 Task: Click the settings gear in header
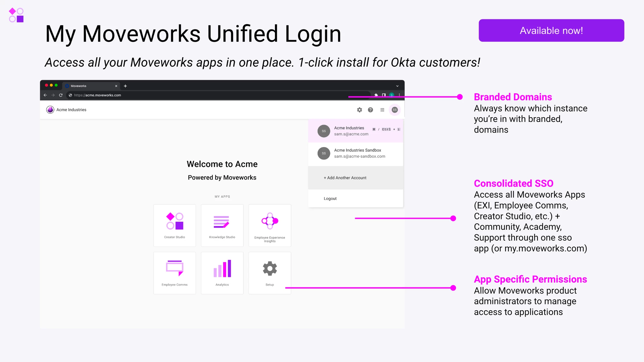click(x=359, y=110)
